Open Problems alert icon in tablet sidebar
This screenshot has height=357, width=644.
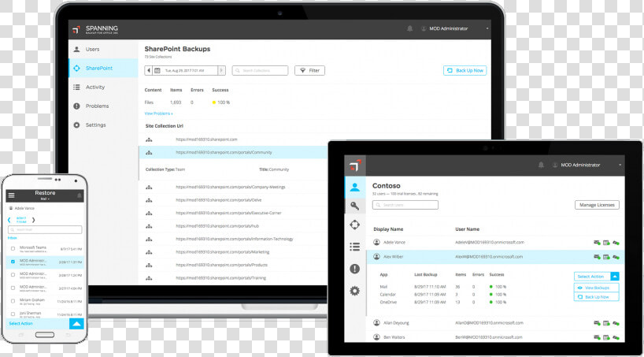click(355, 269)
